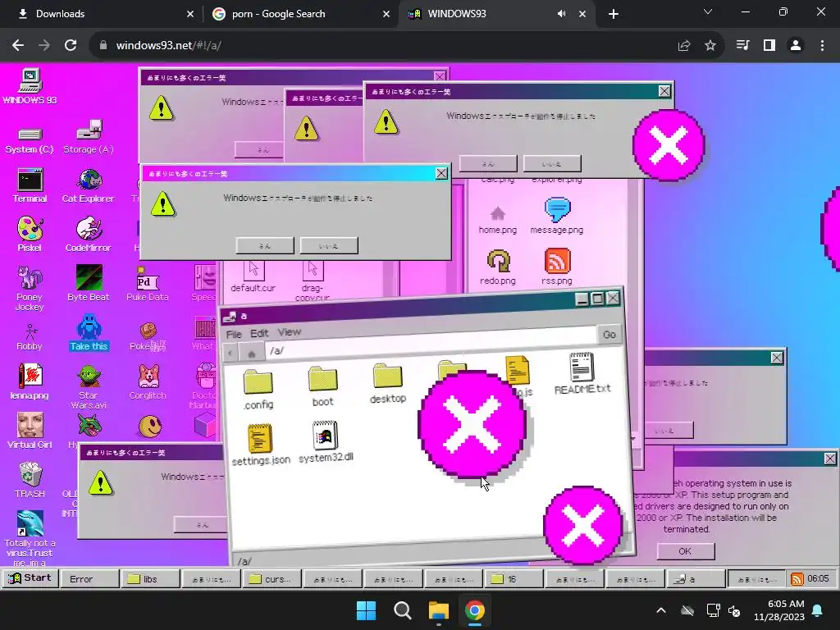Click home button in a window toolbar

click(x=251, y=353)
